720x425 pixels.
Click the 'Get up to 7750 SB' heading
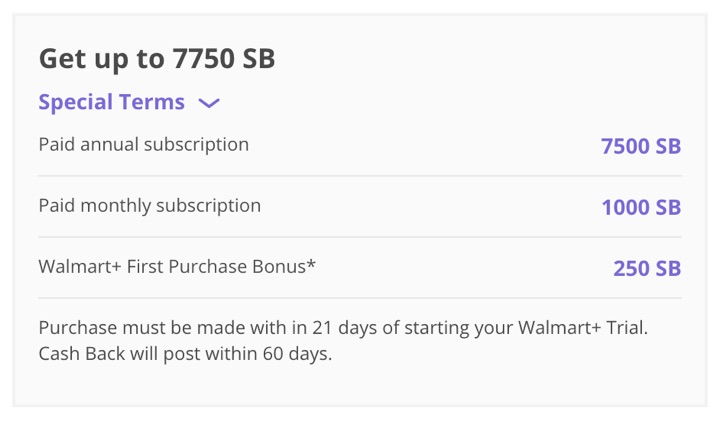(x=156, y=59)
